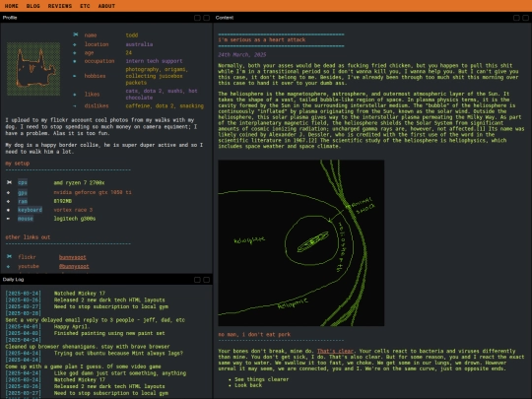Screen dimensions: 532x399
Task: Open the REVIEWS section
Action: click(x=60, y=6)
